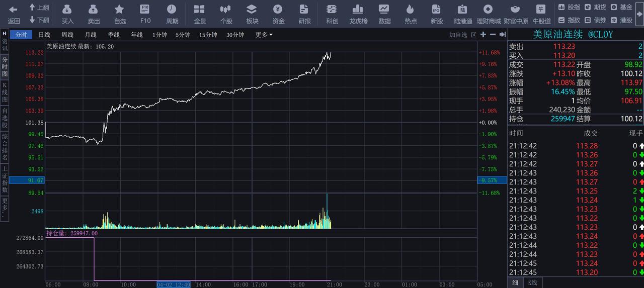644x288 pixels.
Task: Click the 持仓量: 259947.00 label
Action: (x=72, y=233)
